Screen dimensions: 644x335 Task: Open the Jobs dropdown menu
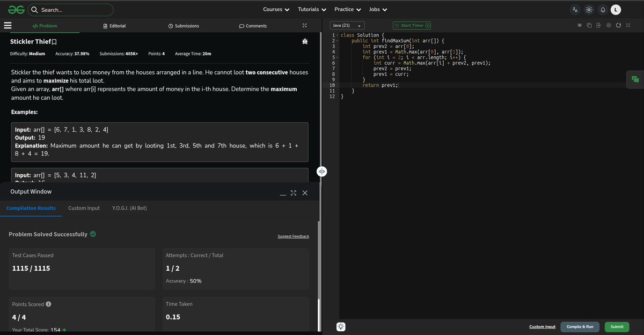[x=378, y=10]
